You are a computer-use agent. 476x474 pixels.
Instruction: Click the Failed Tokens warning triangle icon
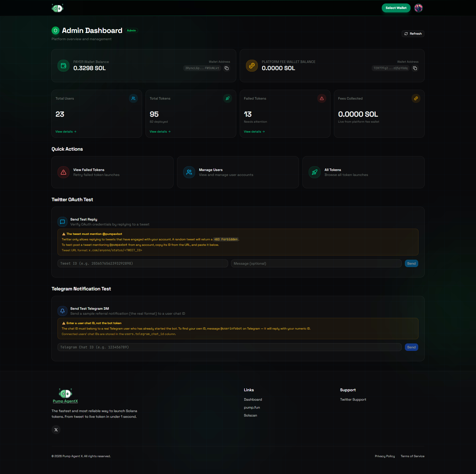pos(322,98)
